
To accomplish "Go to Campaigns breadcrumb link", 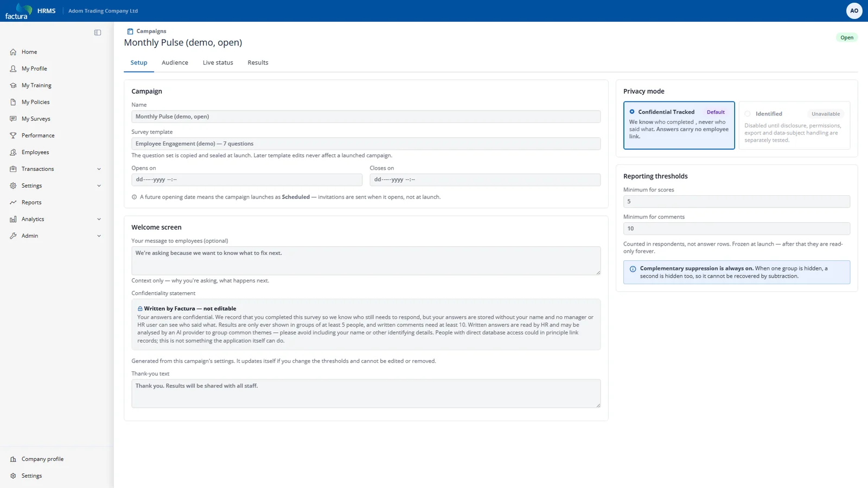I will point(151,31).
